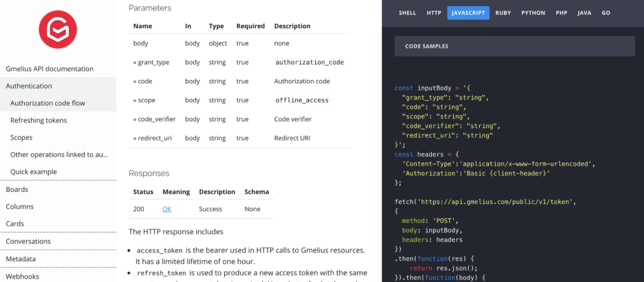Click the offline_access description value

coord(302,100)
